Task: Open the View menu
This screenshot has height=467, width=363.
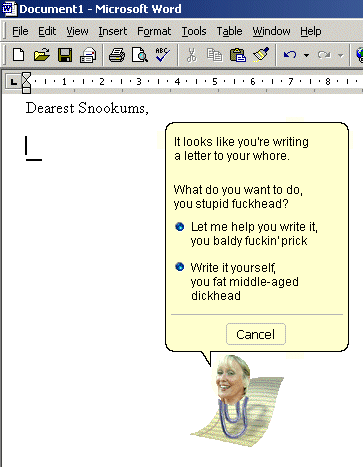Action: tap(77, 31)
